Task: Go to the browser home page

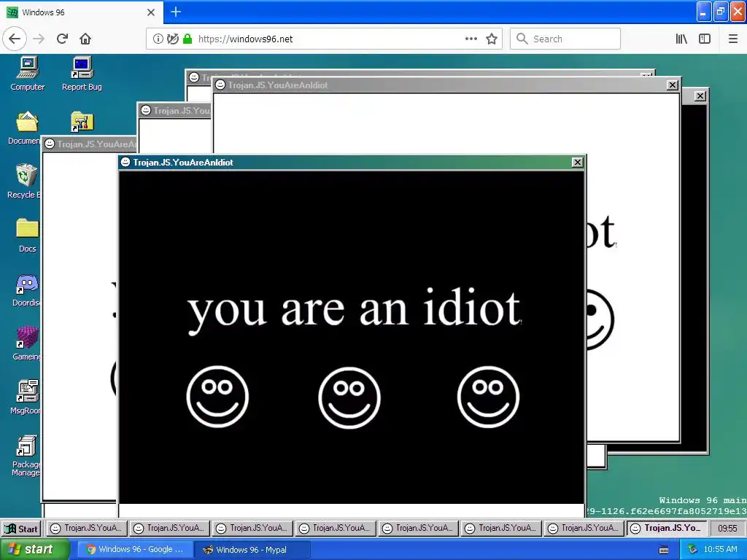Action: coord(85,39)
